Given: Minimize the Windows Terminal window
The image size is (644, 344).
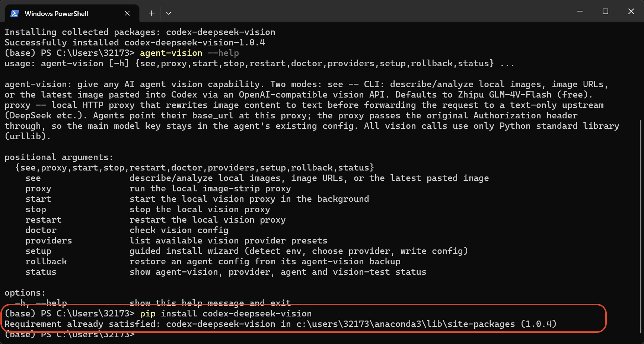Looking at the screenshot, I should point(580,12).
